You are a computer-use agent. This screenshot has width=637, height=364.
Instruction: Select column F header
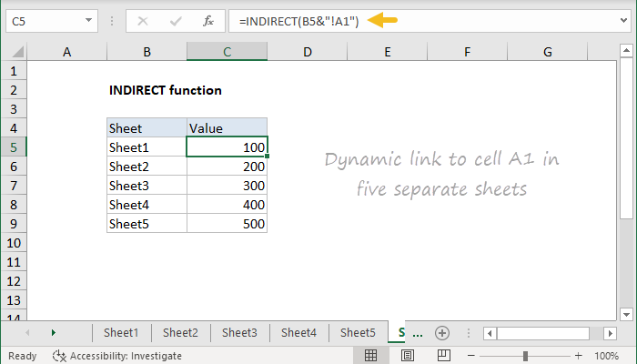[x=467, y=52]
